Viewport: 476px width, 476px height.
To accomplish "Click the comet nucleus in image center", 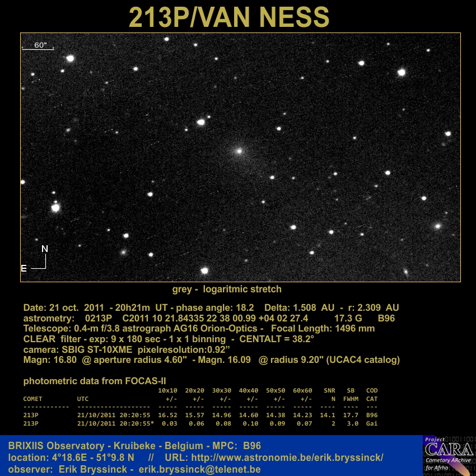I will point(239,150).
